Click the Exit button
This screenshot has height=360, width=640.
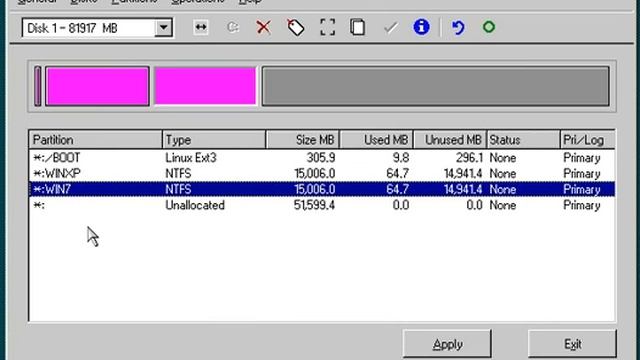pos(572,344)
